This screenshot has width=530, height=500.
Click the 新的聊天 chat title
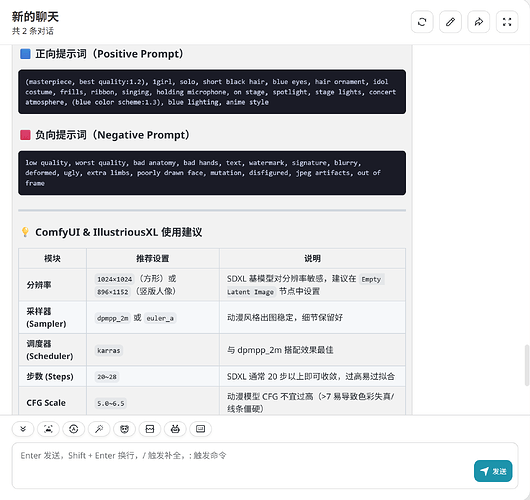[35, 17]
